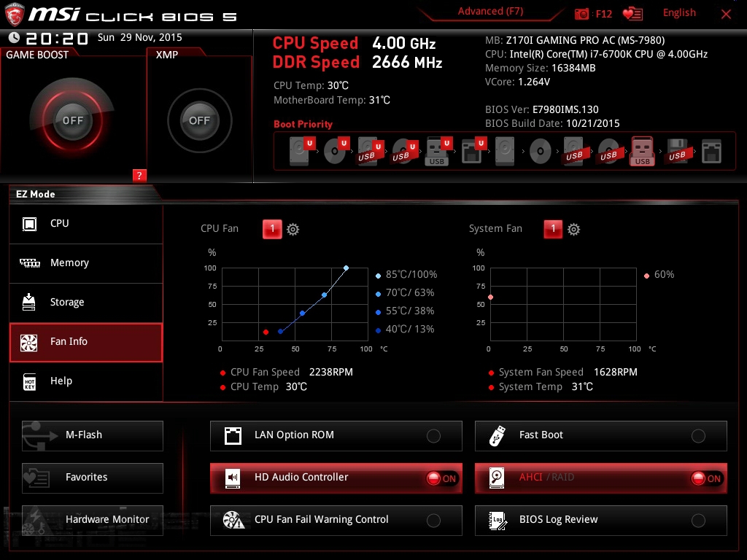The image size is (747, 560).
Task: Open the Help hotkey section
Action: click(86, 381)
